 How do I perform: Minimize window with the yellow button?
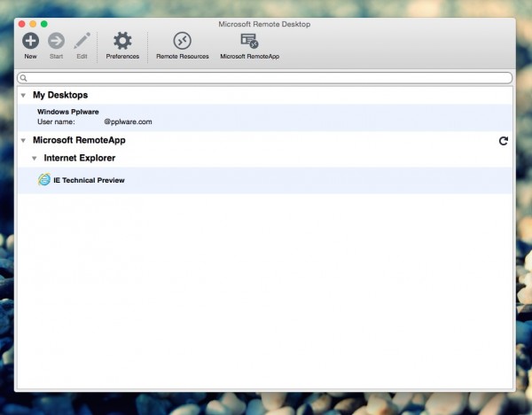coord(33,24)
